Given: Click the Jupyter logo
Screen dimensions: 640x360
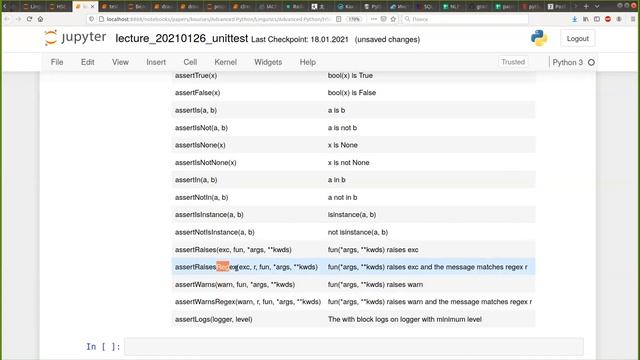Looking at the screenshot, I should pyautogui.click(x=75, y=38).
